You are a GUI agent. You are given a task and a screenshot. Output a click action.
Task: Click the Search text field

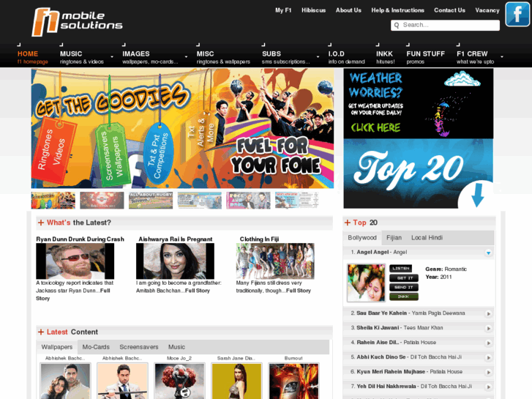coord(445,25)
